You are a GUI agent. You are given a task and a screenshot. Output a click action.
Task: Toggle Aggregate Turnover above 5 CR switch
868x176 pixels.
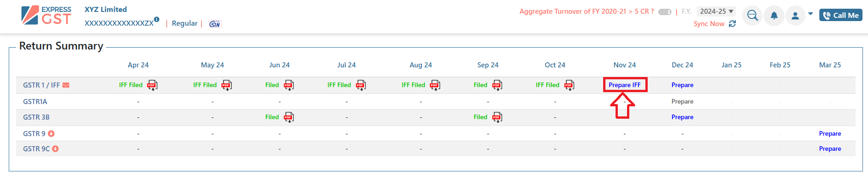[x=665, y=11]
